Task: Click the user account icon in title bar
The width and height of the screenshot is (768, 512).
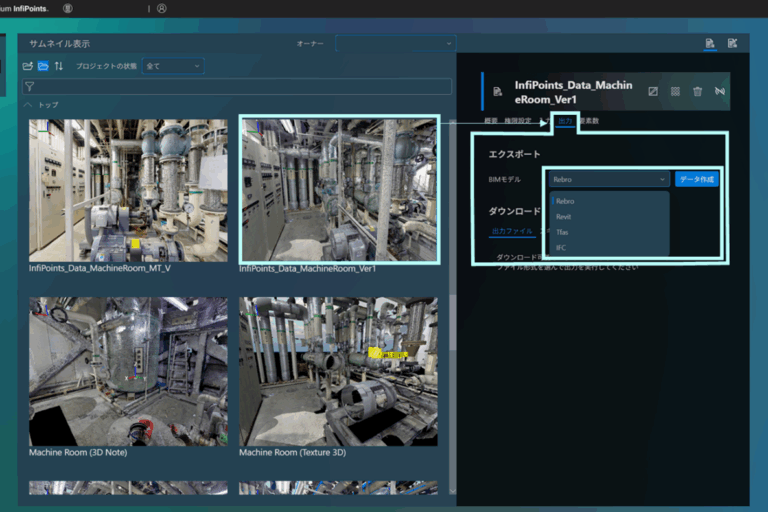Action: pyautogui.click(x=162, y=8)
